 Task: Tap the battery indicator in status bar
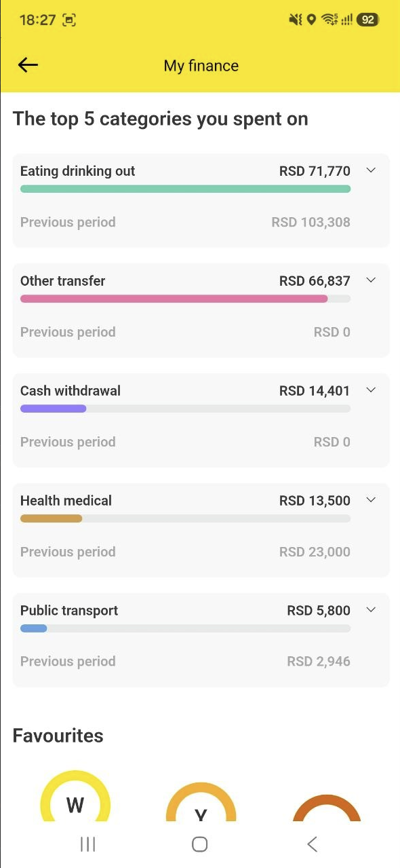tap(367, 20)
